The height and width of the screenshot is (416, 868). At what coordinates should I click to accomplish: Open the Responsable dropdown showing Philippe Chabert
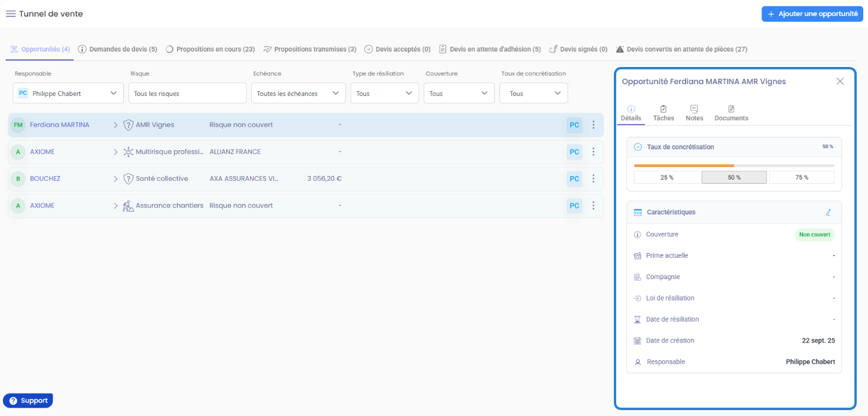point(68,93)
